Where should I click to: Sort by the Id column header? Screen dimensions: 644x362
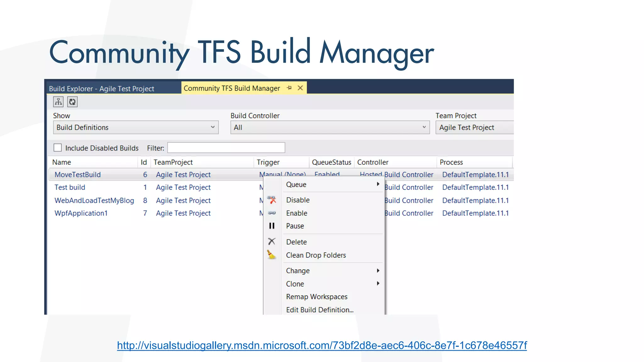tap(144, 162)
